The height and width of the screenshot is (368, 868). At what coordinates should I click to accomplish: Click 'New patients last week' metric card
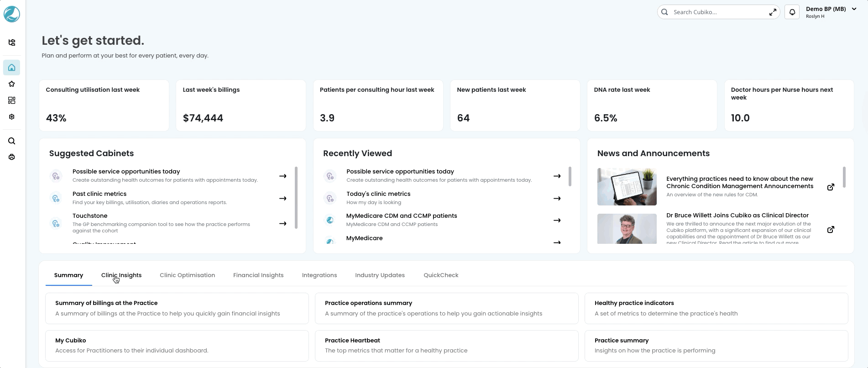point(515,105)
